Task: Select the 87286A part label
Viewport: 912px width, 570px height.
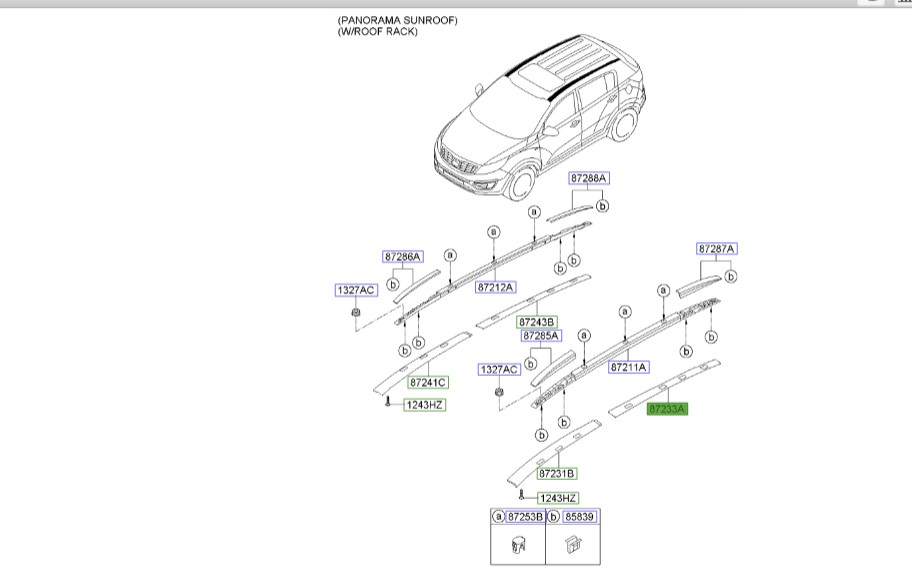Action: (403, 257)
